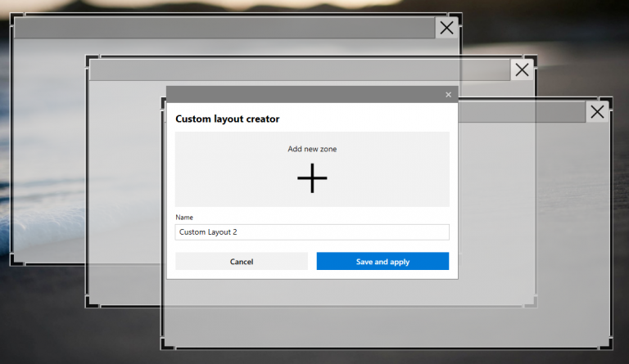Close the Custom layout creator dialog
Screen dimensions: 629x364
coord(449,95)
